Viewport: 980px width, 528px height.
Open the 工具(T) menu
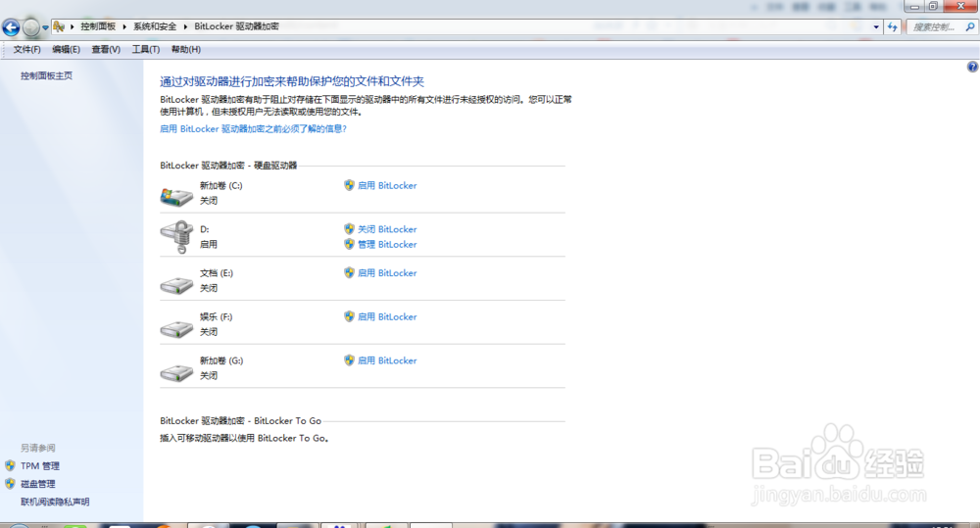[x=146, y=49]
